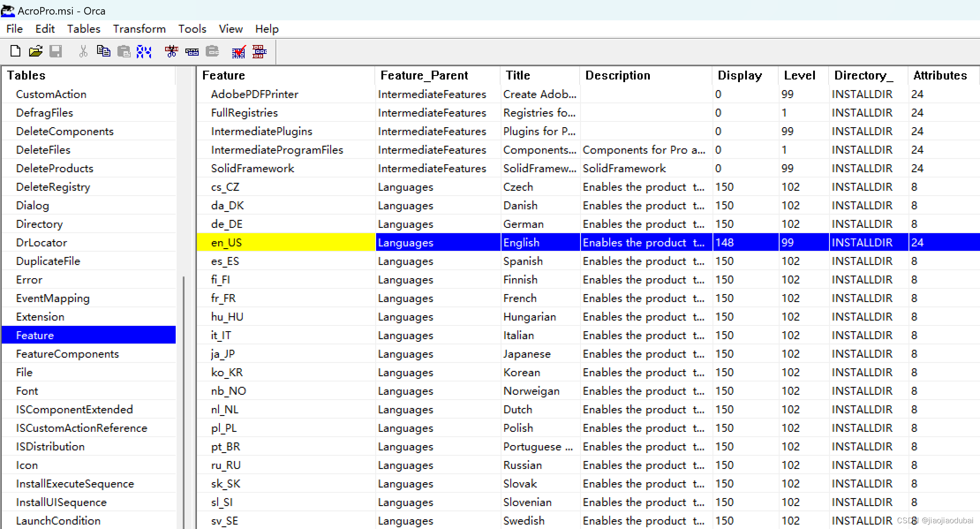This screenshot has width=980, height=529.
Task: Click the Copy toolbar icon
Action: click(x=103, y=52)
